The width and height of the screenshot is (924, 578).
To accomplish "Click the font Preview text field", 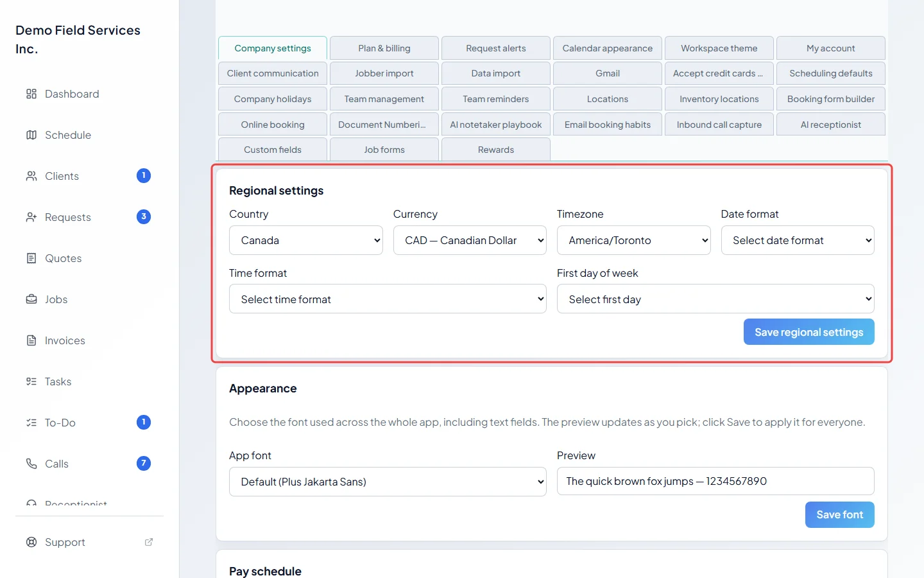I will click(715, 481).
